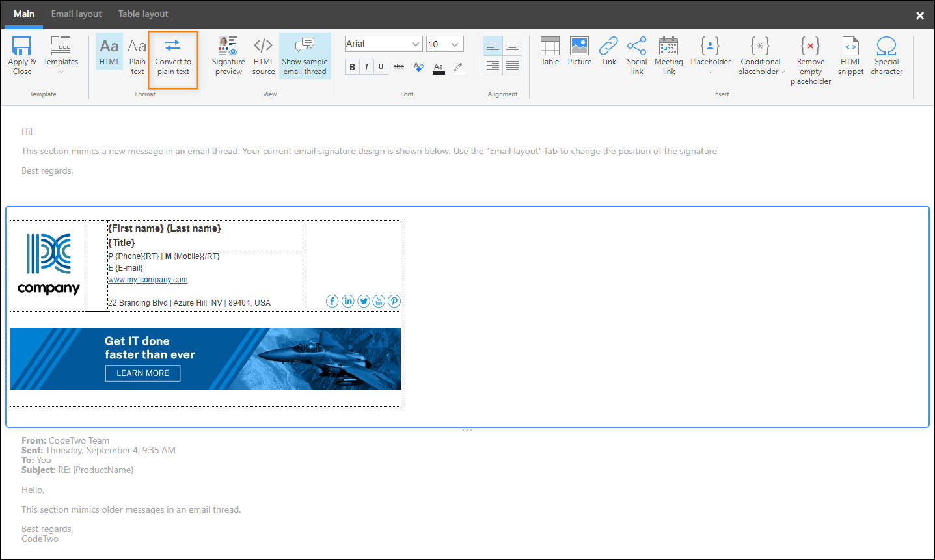Insert a Meeting link
This screenshot has width=935, height=560.
pos(668,55)
